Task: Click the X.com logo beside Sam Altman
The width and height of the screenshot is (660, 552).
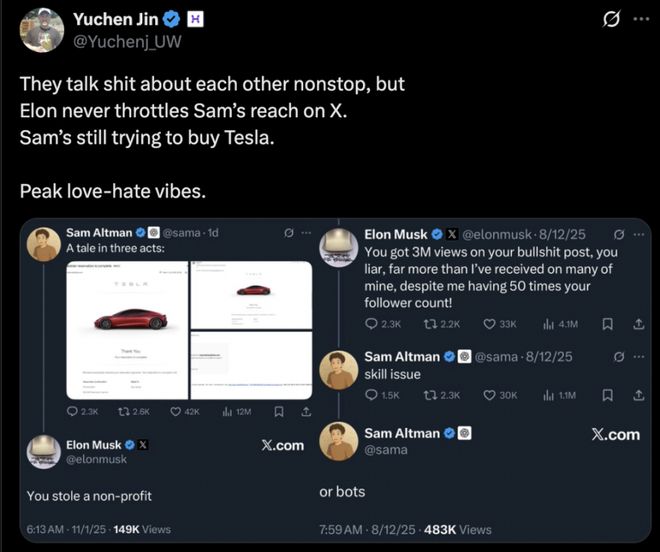Action: [615, 434]
